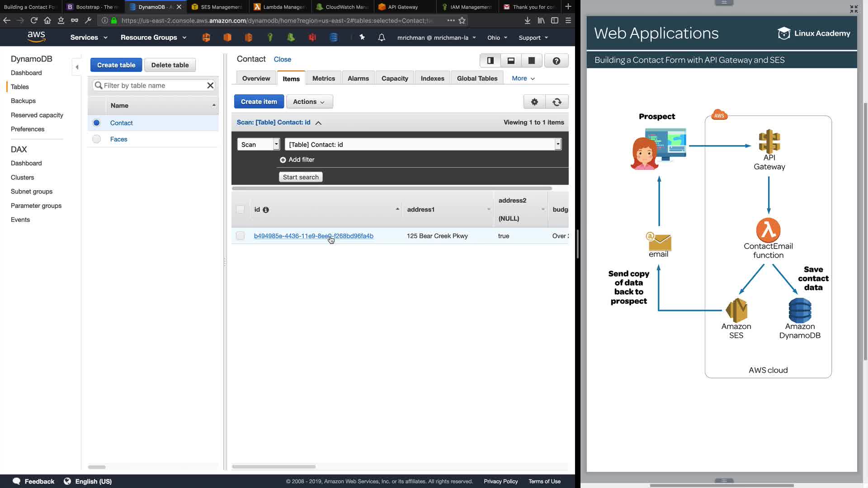Switch to full-width panel layout icon
868x488 pixels.
click(x=532, y=61)
